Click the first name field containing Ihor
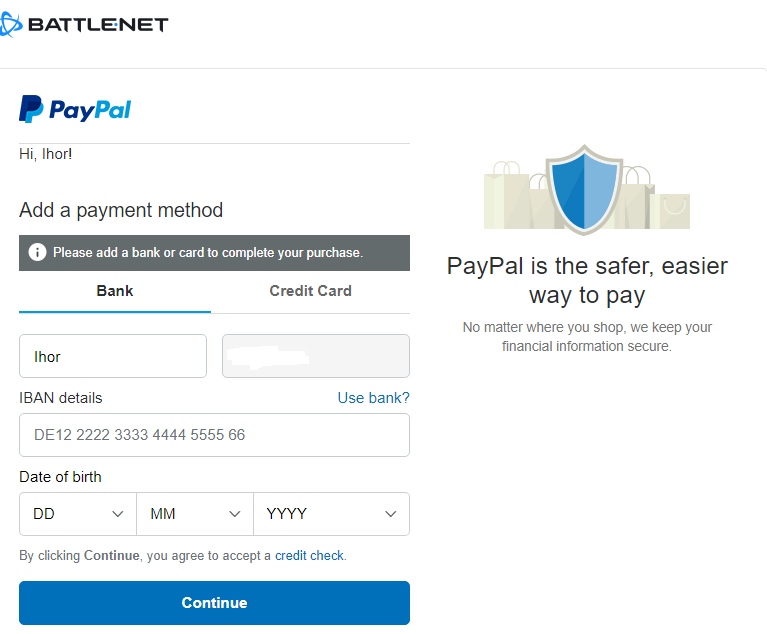 [113, 356]
